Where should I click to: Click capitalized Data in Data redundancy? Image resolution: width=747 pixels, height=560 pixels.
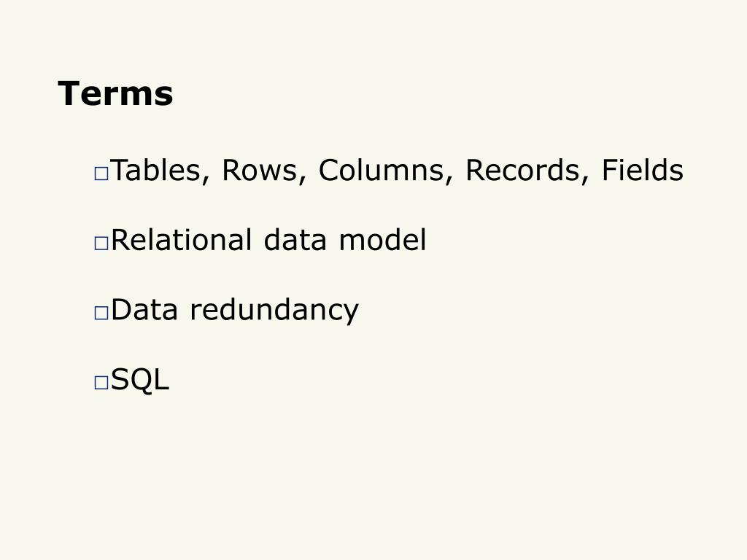pyautogui.click(x=144, y=310)
